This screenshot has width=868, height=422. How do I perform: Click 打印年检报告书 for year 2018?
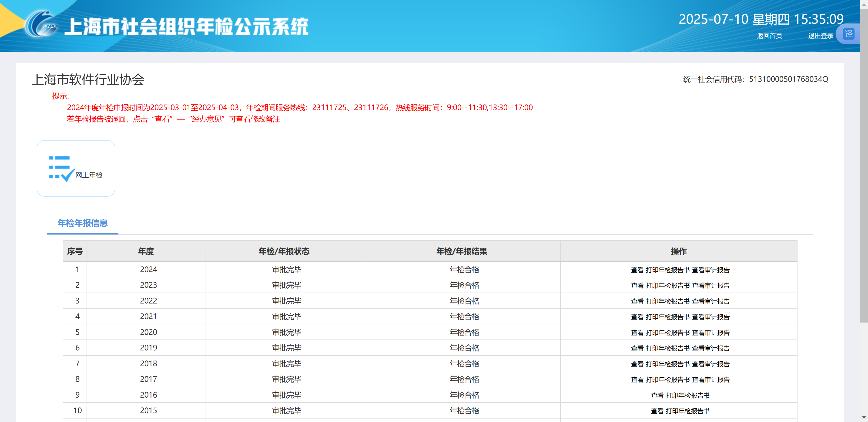click(x=667, y=364)
